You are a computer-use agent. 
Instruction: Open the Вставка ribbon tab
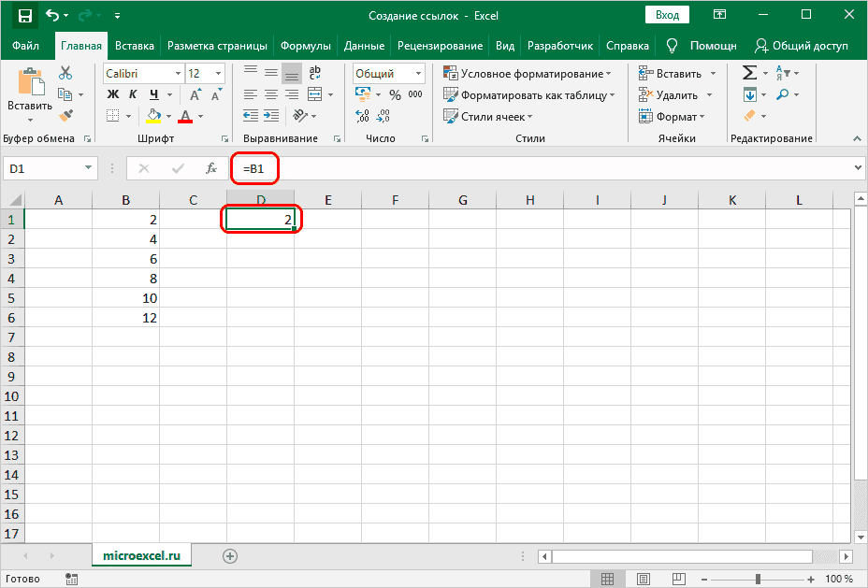(x=136, y=46)
